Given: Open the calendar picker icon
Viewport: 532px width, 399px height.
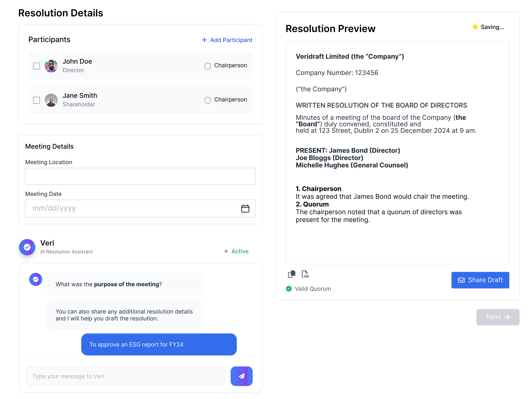Looking at the screenshot, I should point(245,209).
